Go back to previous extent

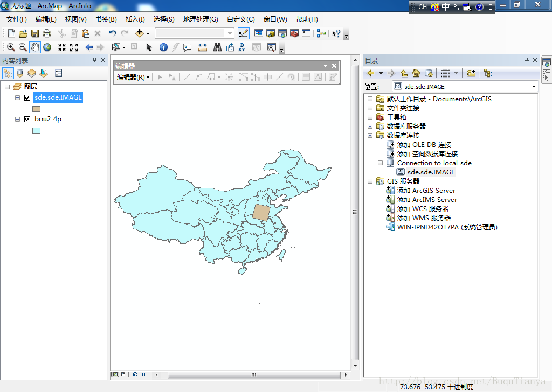click(89, 47)
